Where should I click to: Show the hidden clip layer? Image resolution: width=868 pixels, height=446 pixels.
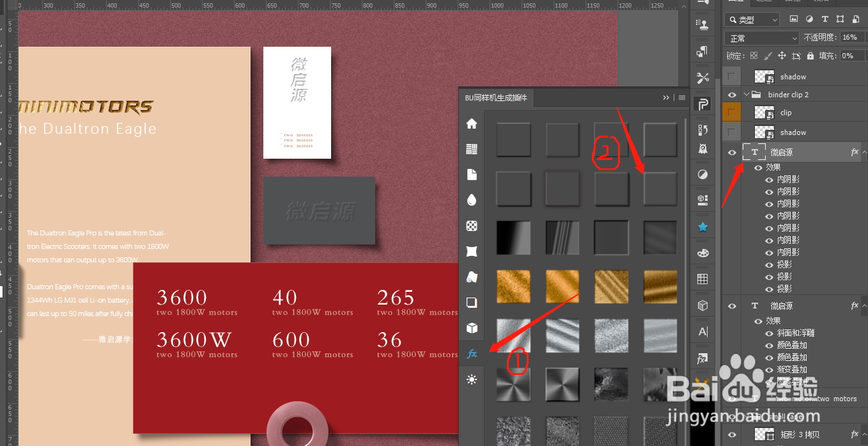[732, 113]
